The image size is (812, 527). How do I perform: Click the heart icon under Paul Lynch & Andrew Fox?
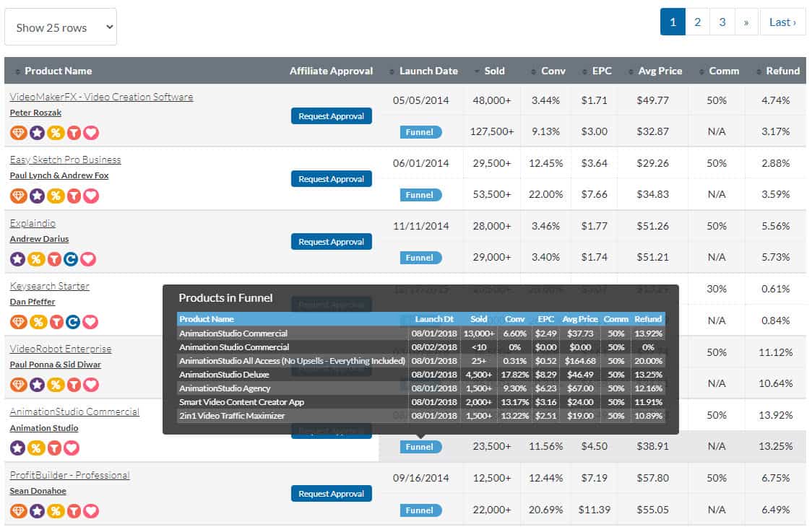click(91, 196)
